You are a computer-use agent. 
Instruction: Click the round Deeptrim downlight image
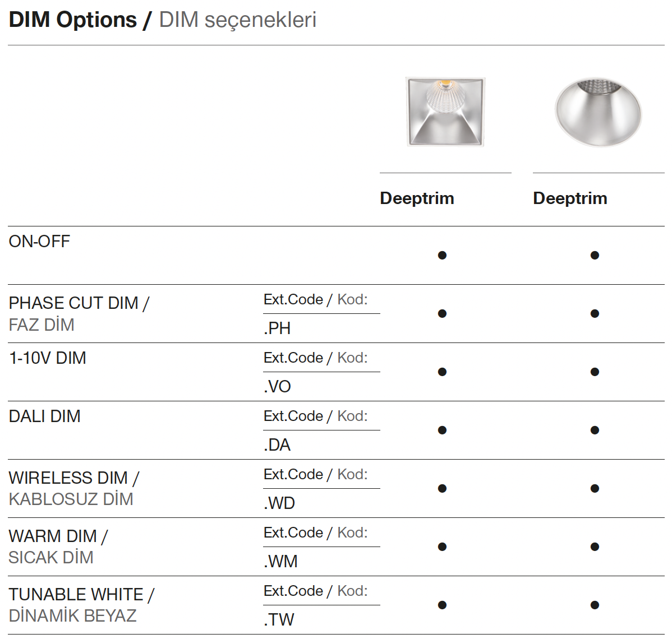[598, 112]
